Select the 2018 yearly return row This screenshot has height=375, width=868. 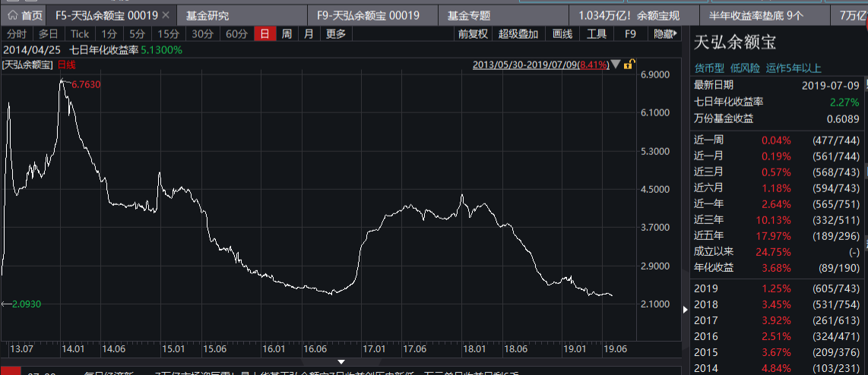(777, 304)
